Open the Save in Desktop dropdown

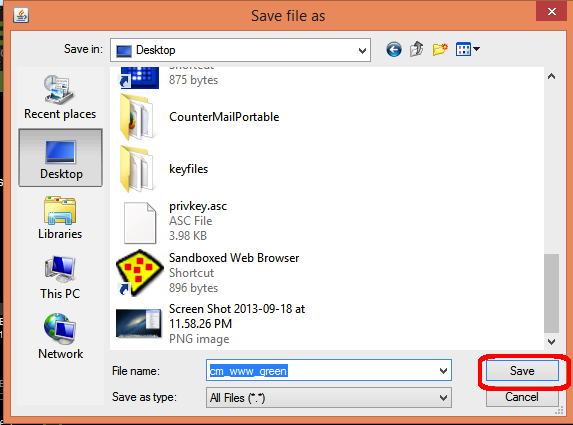tap(240, 50)
